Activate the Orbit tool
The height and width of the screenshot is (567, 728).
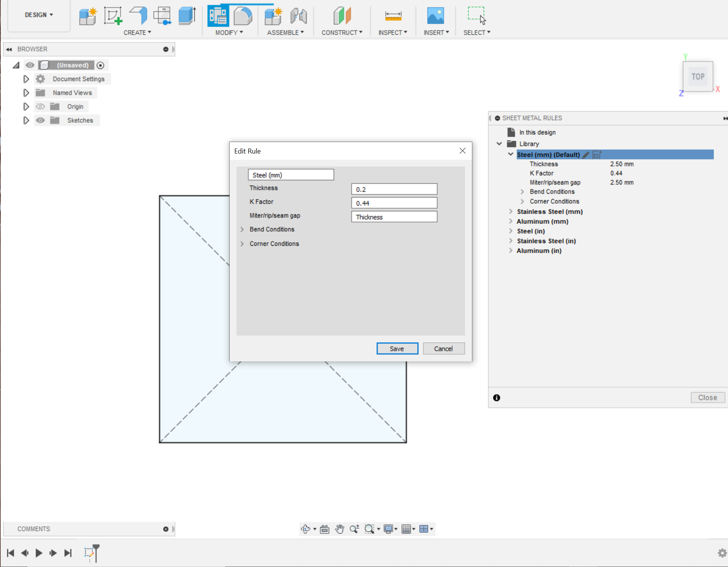pyautogui.click(x=306, y=529)
